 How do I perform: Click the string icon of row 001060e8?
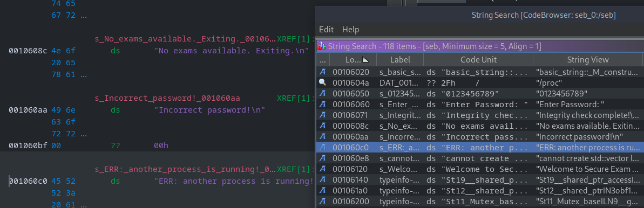point(322,158)
